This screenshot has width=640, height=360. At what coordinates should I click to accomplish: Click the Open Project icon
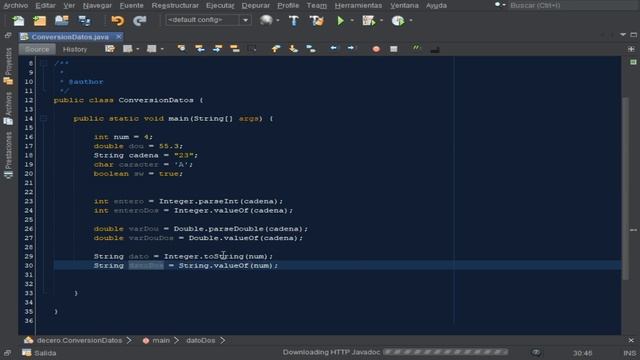(62, 20)
